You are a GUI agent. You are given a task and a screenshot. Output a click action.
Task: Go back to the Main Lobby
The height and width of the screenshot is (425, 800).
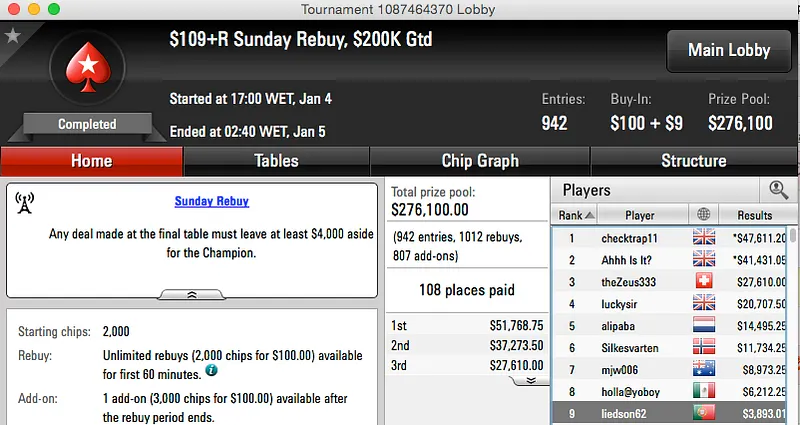pos(729,50)
